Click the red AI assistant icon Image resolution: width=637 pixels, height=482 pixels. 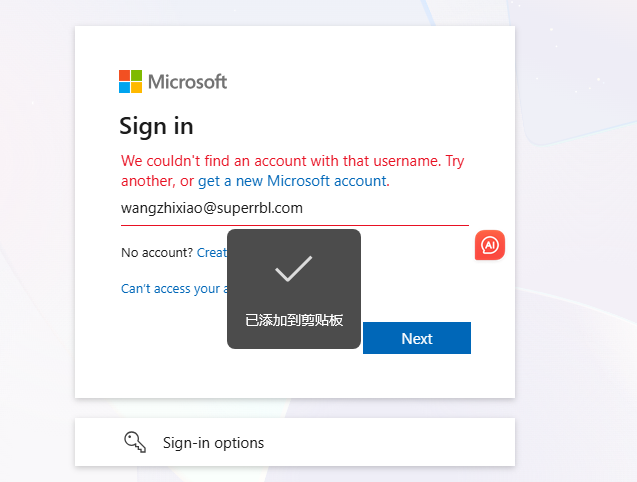point(490,245)
